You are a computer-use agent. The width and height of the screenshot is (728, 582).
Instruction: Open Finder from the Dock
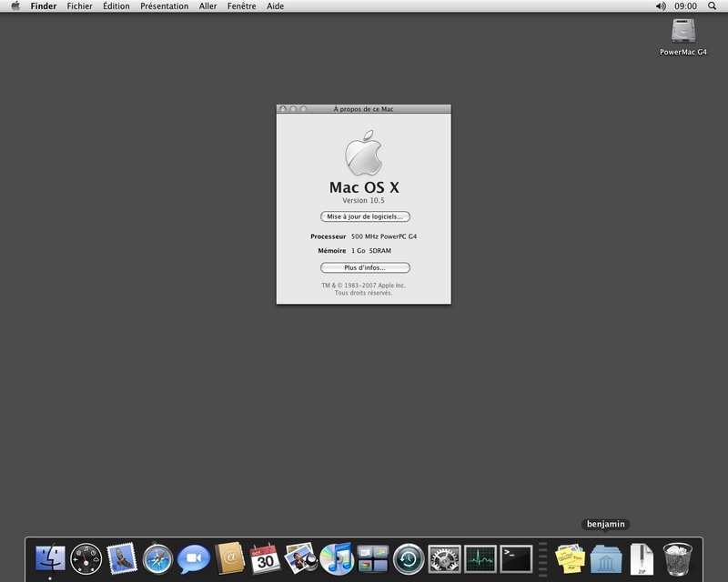50,557
